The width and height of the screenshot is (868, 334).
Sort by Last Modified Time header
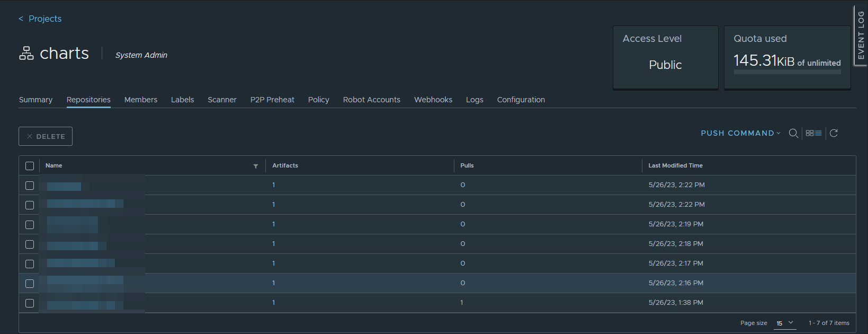coord(675,165)
